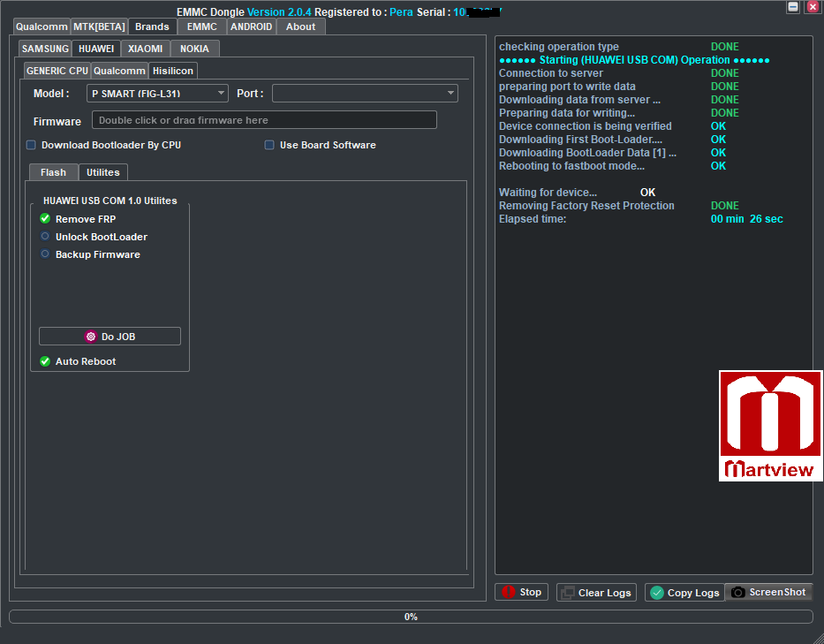The width and height of the screenshot is (824, 644).
Task: Click the ScreenShot button label
Action: pyautogui.click(x=777, y=592)
